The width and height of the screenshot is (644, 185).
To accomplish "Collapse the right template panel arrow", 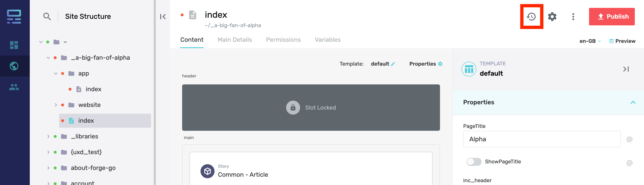I will point(626,69).
